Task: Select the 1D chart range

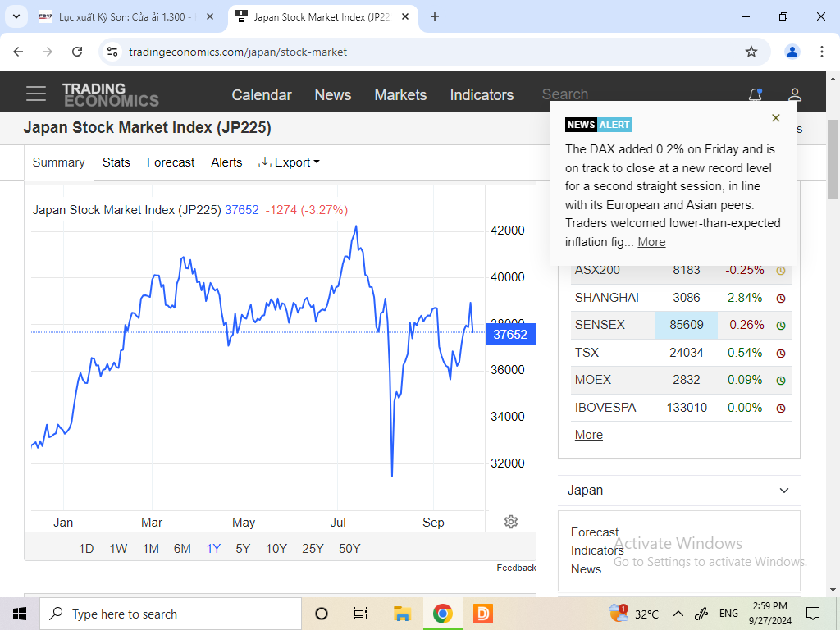Action: point(86,549)
